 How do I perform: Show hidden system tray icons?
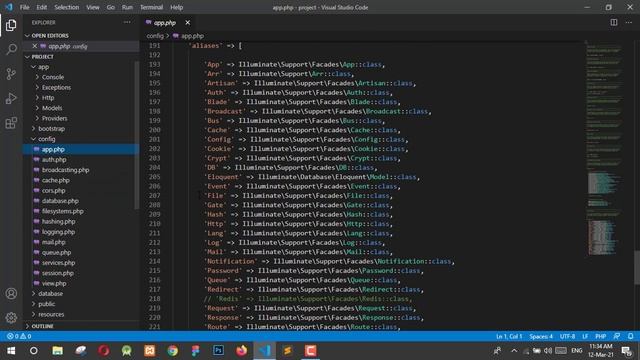tap(514, 351)
